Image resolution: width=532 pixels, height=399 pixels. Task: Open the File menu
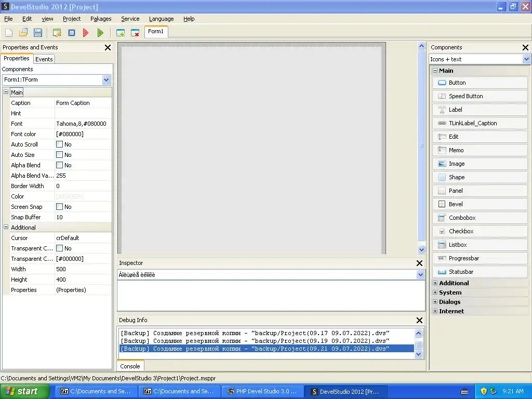click(x=8, y=19)
